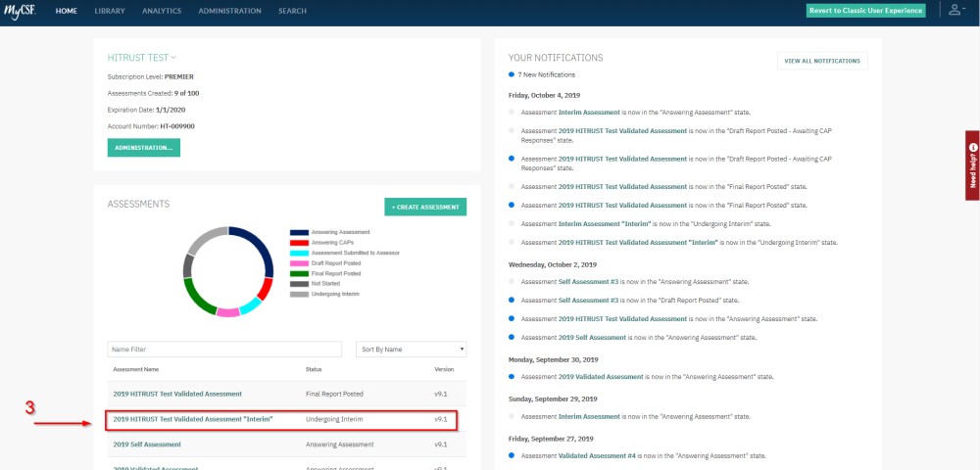Open the Sort By Name dropdown
Screen dimensions: 980x470
pyautogui.click(x=412, y=350)
